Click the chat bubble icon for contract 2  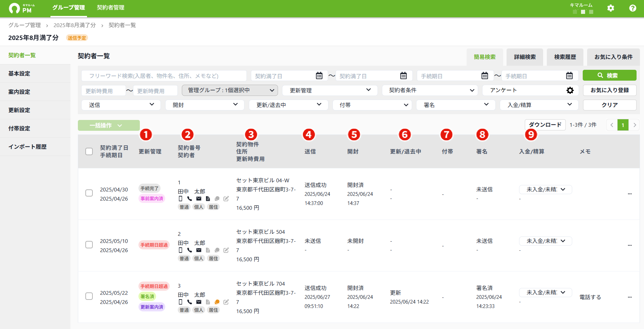coord(217,250)
